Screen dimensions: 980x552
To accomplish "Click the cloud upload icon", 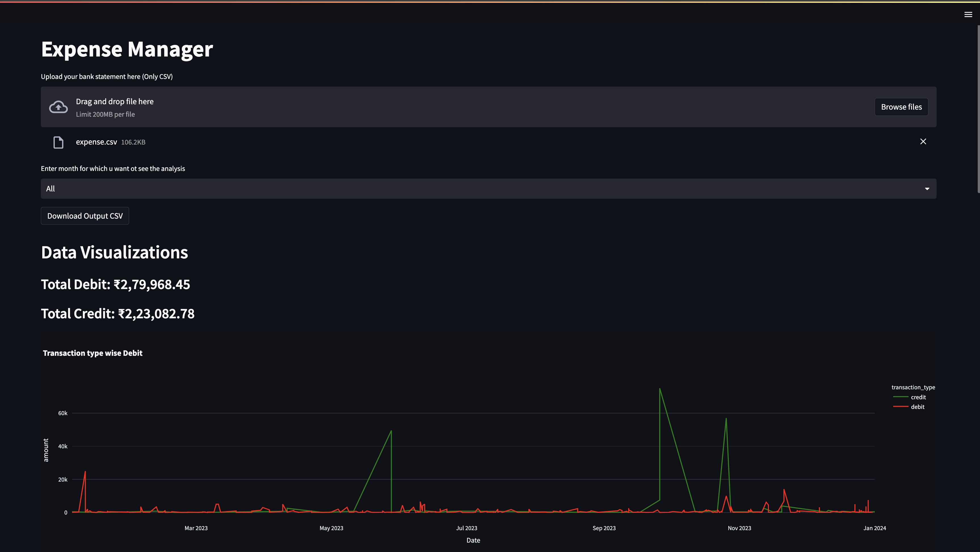I will click(x=58, y=107).
